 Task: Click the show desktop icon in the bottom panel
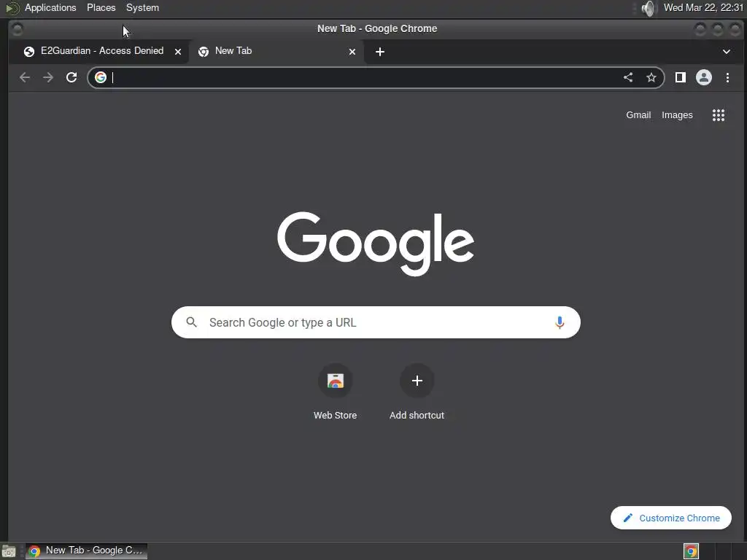pos(9,551)
